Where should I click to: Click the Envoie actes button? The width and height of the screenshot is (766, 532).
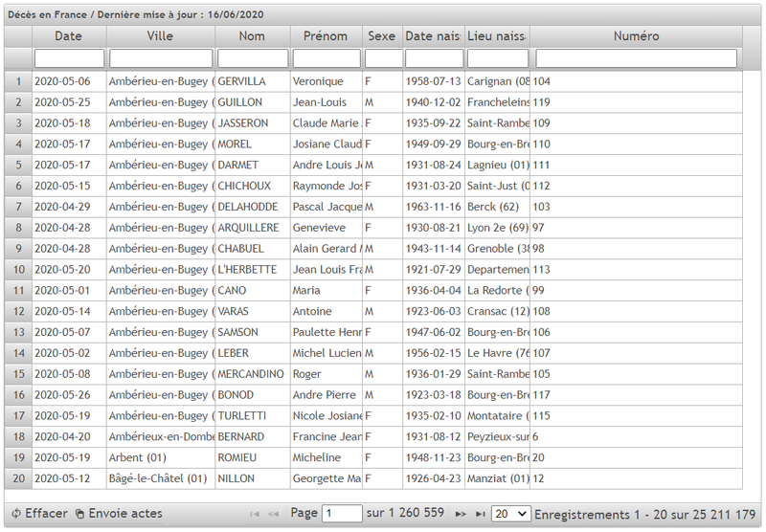[119, 514]
